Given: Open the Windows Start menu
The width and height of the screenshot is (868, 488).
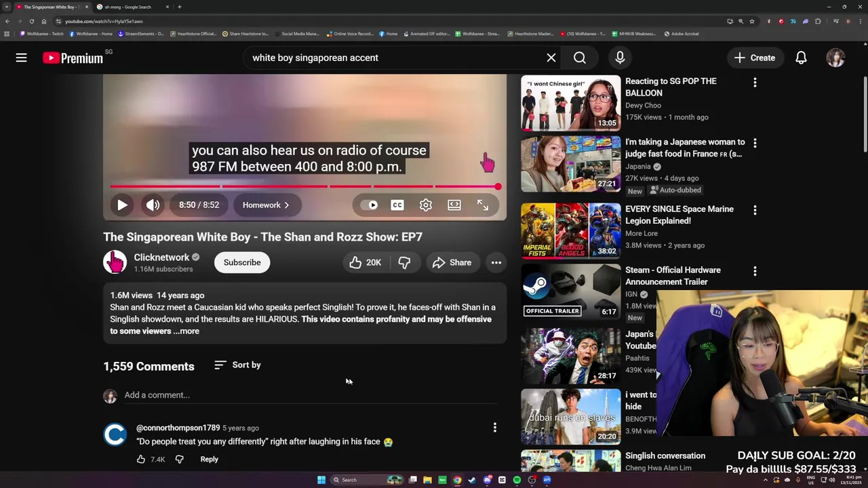Looking at the screenshot, I should point(321,480).
